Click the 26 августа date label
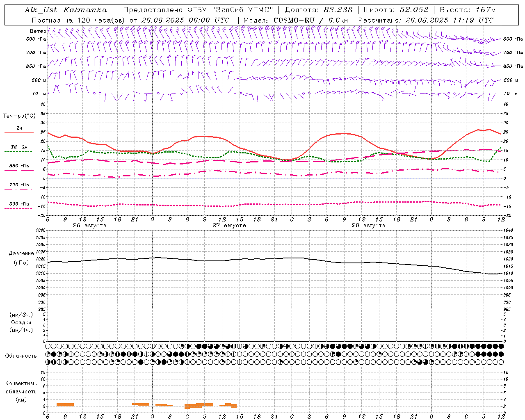 (x=90, y=226)
